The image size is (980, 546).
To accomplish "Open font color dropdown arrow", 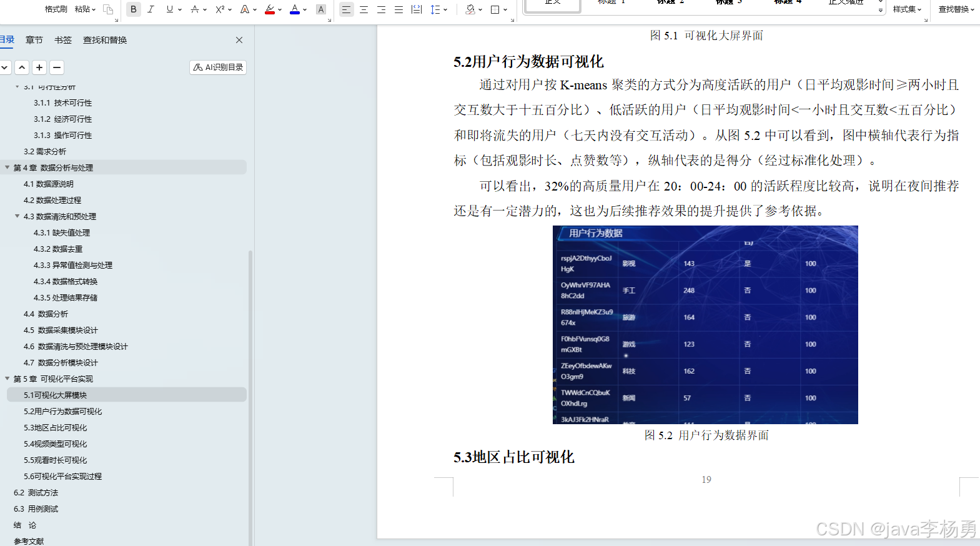I will [x=305, y=9].
